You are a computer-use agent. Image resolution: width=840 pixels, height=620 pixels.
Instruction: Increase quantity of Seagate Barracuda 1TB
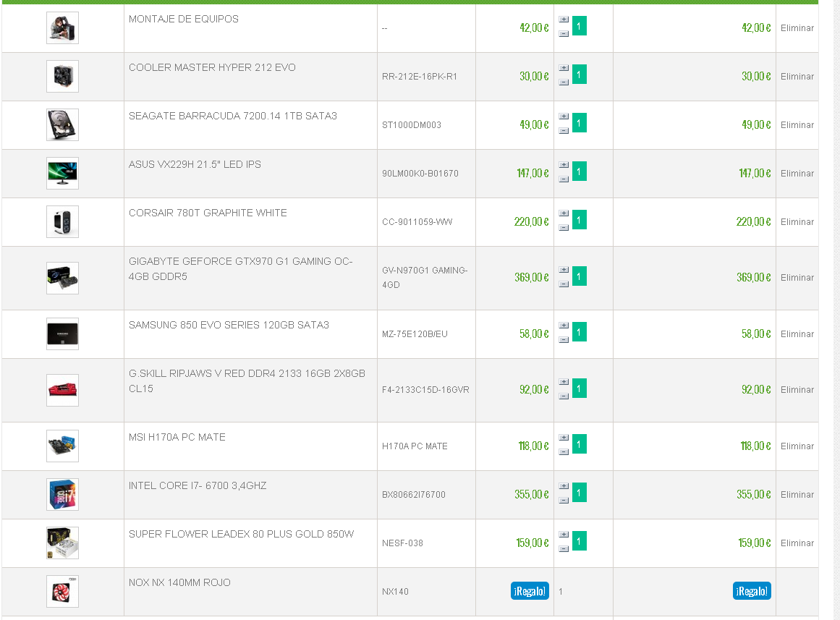(x=564, y=116)
